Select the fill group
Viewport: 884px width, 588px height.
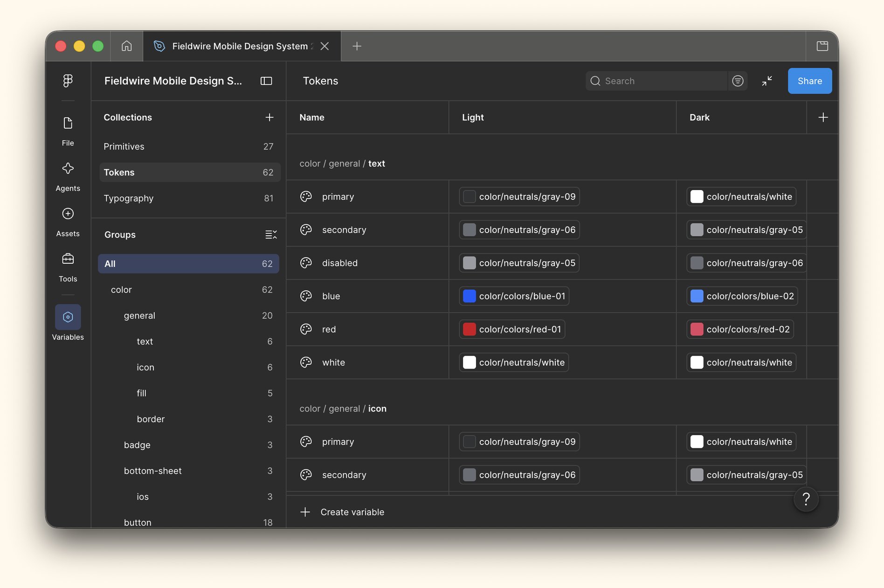(188, 393)
